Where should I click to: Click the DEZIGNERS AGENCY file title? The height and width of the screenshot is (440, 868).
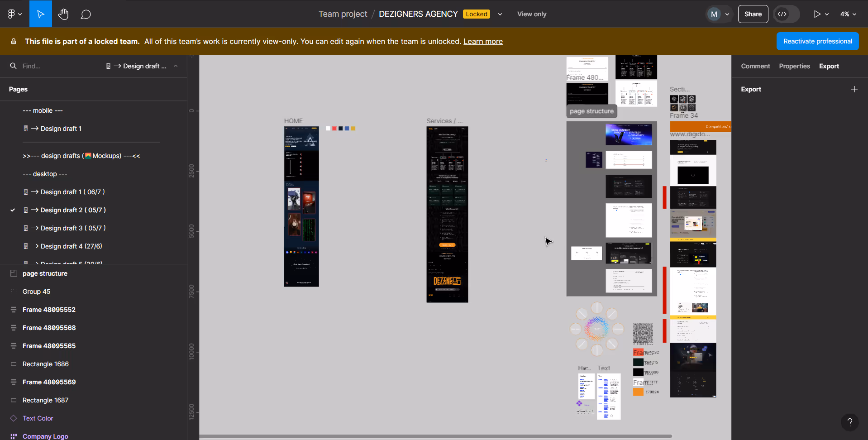[x=418, y=14]
